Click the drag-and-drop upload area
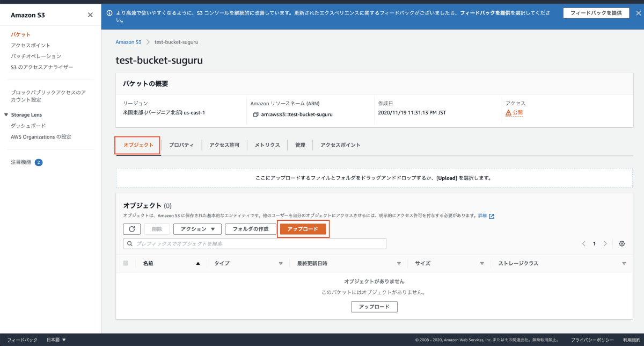Image resolution: width=644 pixels, height=346 pixels. 375,178
